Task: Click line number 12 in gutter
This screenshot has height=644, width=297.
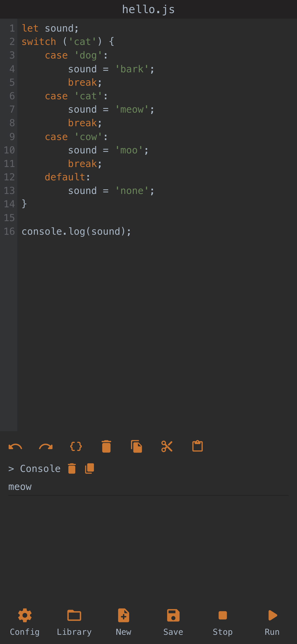Action: (x=9, y=177)
